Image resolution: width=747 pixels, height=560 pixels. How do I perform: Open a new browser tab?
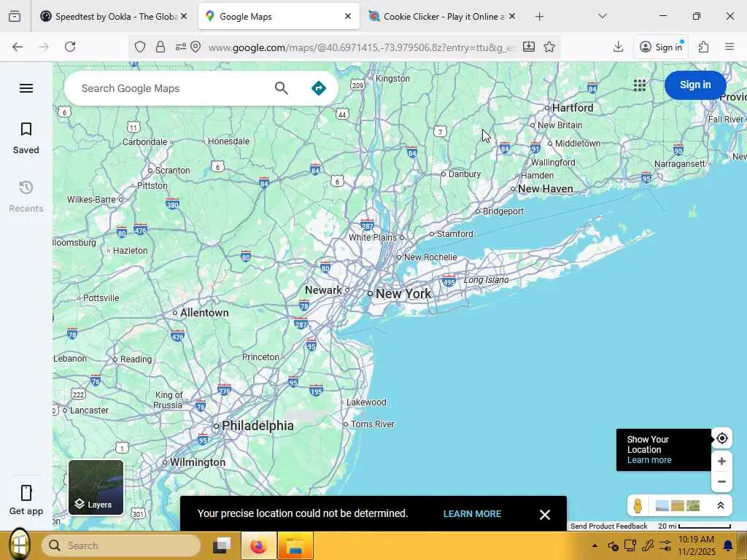click(x=539, y=17)
